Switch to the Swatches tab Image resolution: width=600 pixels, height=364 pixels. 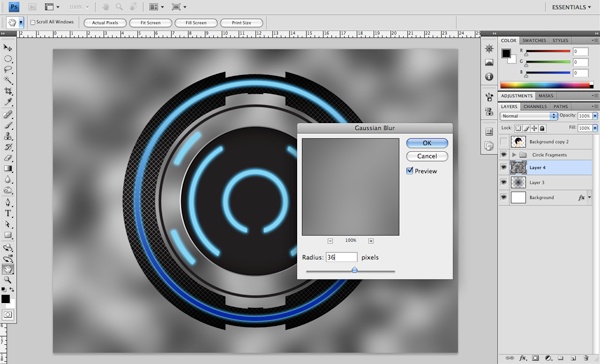534,40
